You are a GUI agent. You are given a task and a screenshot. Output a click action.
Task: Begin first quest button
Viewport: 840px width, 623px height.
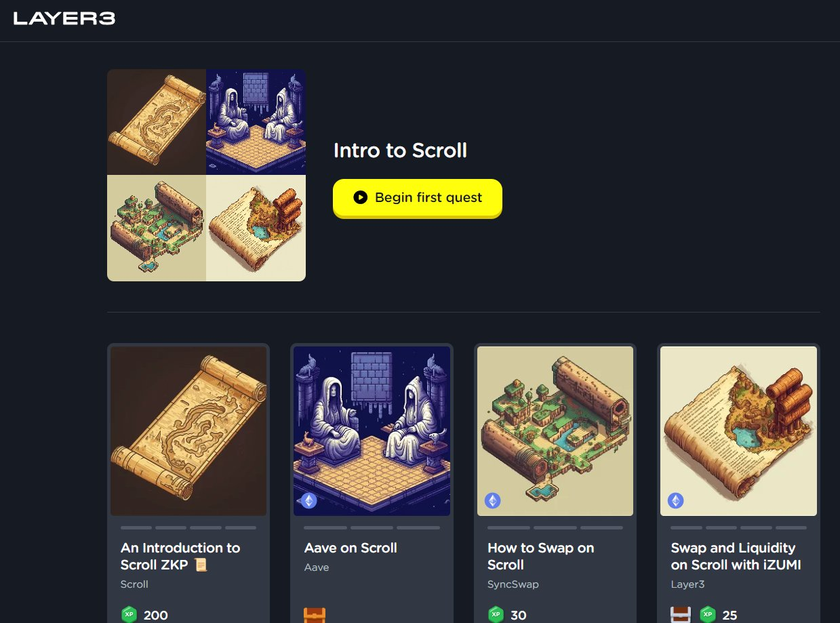pyautogui.click(x=417, y=198)
